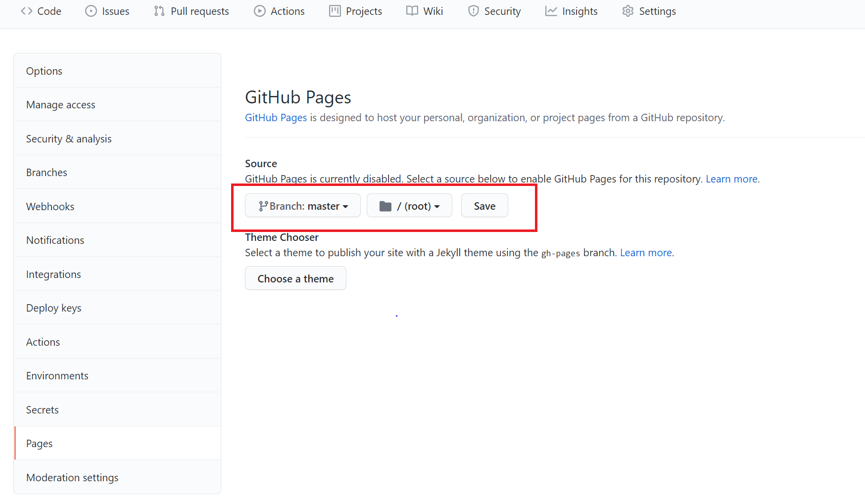Screen dimensions: 865x504
Task: Open the Branch: master dropdown
Action: (x=303, y=206)
